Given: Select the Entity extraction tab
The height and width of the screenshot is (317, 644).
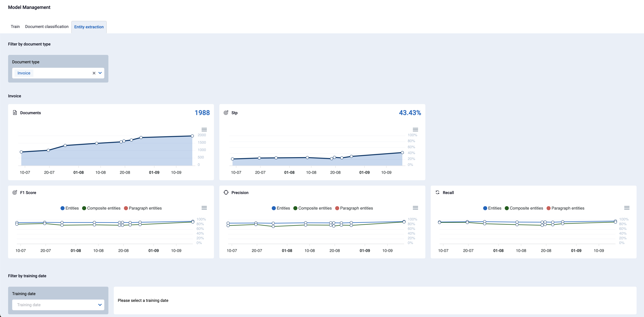Looking at the screenshot, I should pyautogui.click(x=89, y=27).
